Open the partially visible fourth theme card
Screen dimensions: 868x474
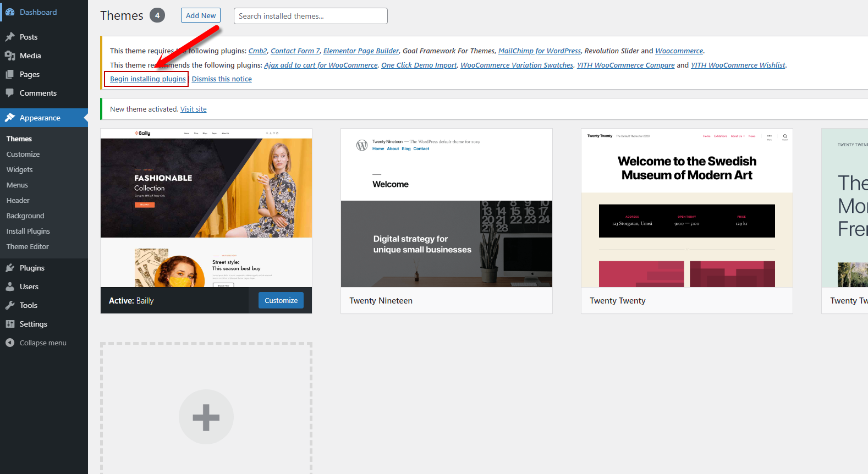click(x=845, y=221)
